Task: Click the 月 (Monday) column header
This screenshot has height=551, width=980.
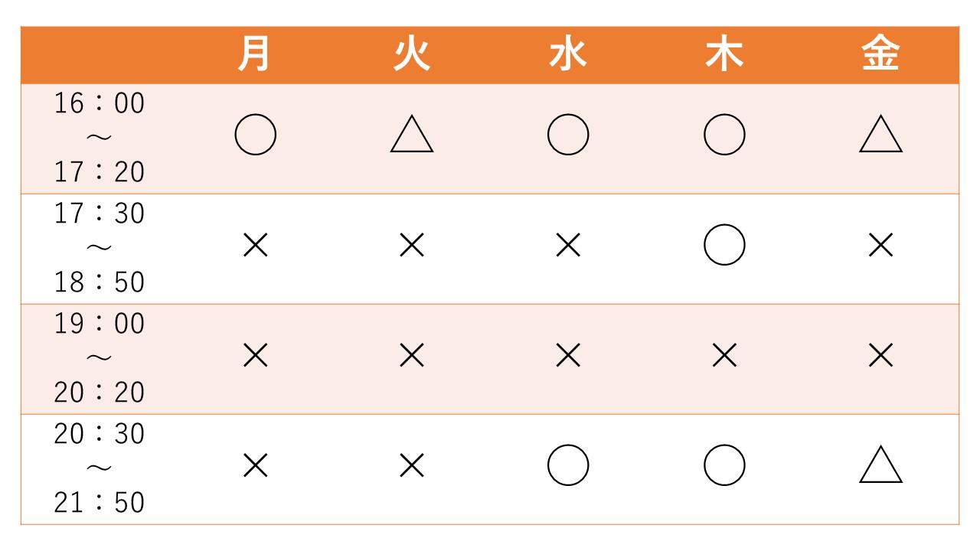Action: (x=255, y=55)
